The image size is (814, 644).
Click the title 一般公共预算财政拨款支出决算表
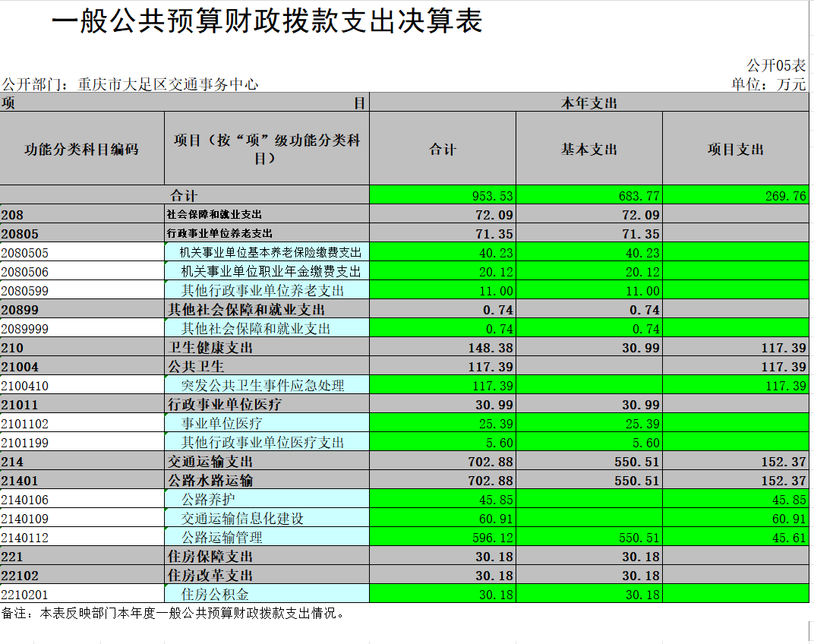[267, 22]
